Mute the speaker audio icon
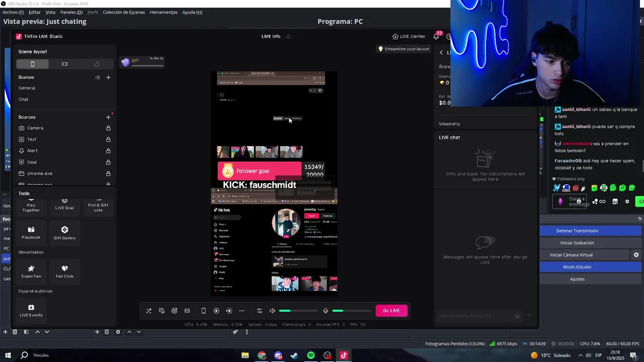The width and height of the screenshot is (644, 362). [272, 311]
